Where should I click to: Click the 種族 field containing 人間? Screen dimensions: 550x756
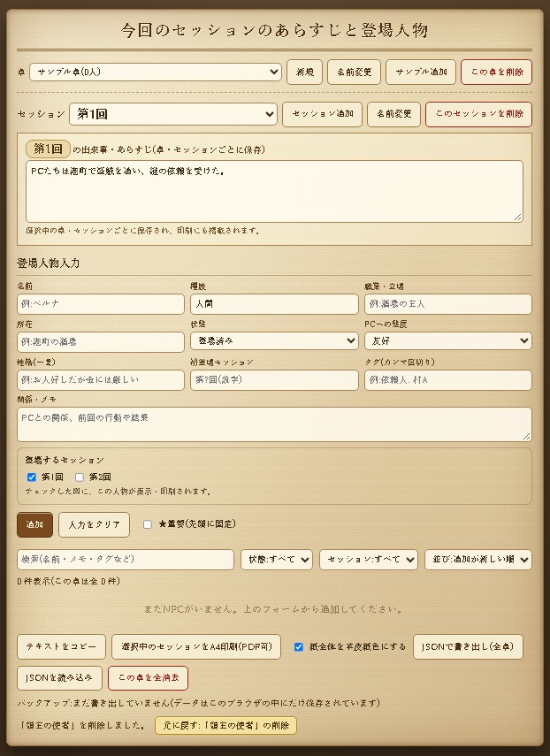[x=274, y=304]
